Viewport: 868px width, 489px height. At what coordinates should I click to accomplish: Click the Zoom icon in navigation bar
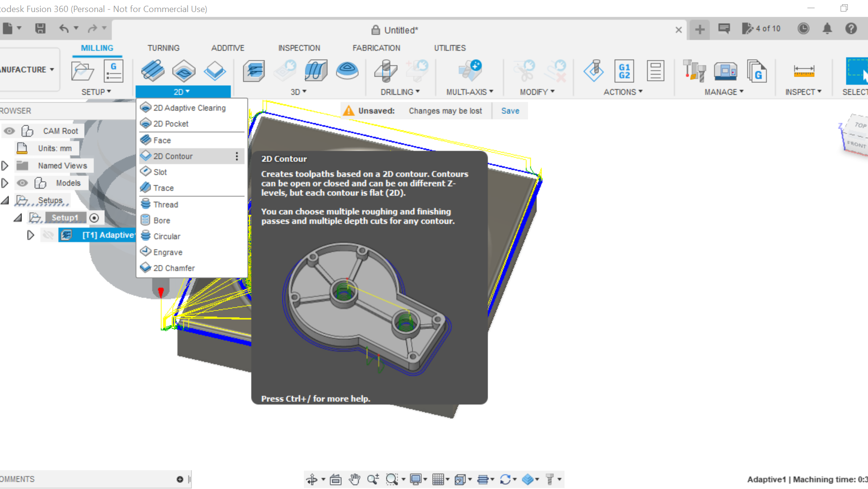(373, 479)
